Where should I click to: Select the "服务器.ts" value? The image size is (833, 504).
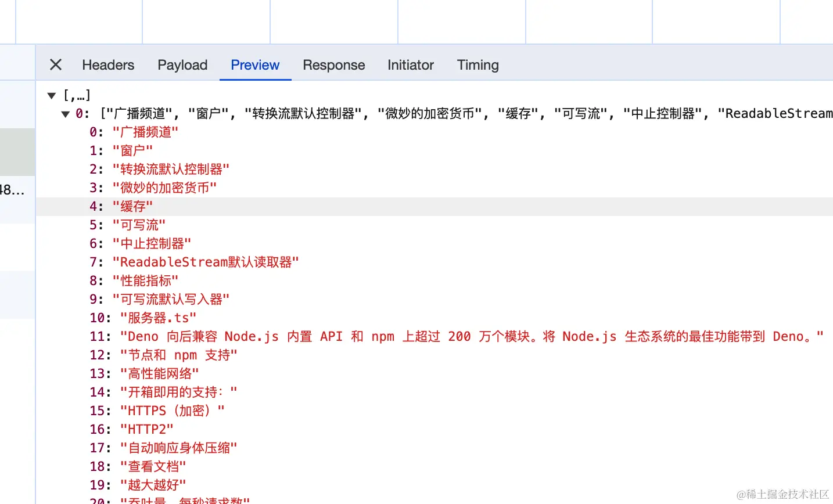click(x=158, y=318)
